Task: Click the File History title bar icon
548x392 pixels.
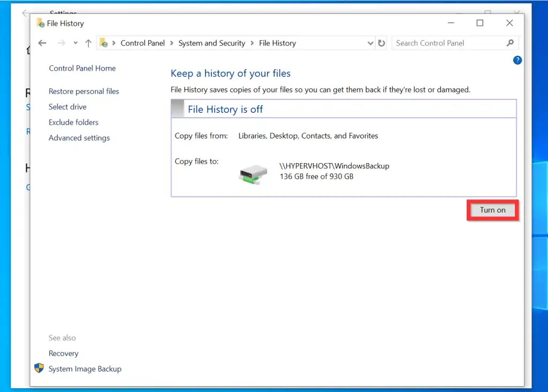Action: coord(40,24)
